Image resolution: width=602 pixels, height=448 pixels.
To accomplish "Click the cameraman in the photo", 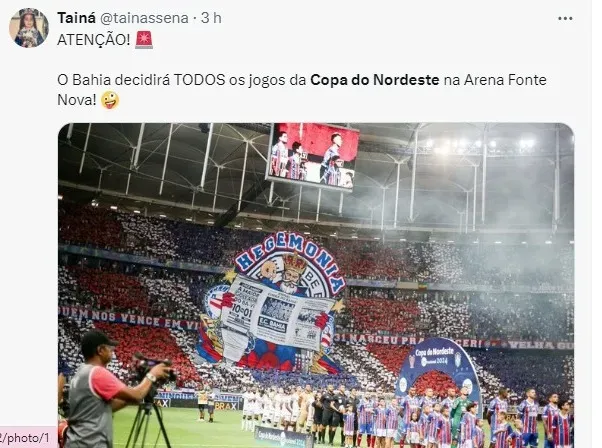I will (x=111, y=392).
